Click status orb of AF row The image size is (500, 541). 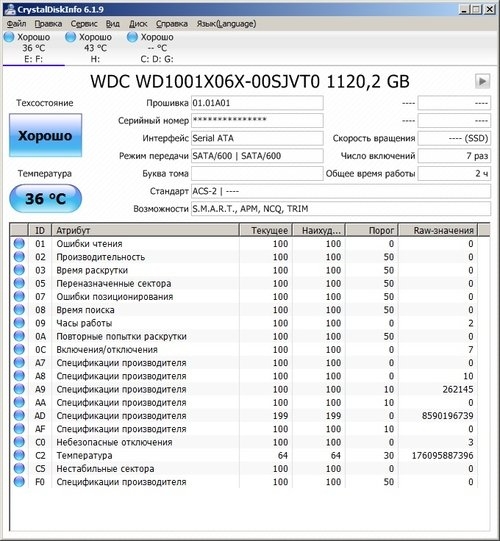[19, 429]
